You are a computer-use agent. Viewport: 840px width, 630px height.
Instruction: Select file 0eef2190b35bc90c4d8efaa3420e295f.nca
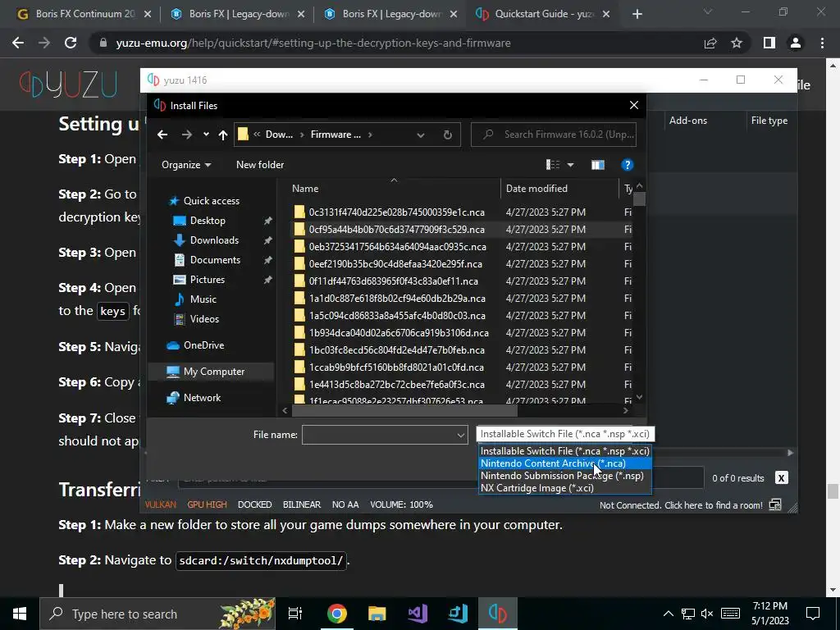pyautogui.click(x=395, y=264)
